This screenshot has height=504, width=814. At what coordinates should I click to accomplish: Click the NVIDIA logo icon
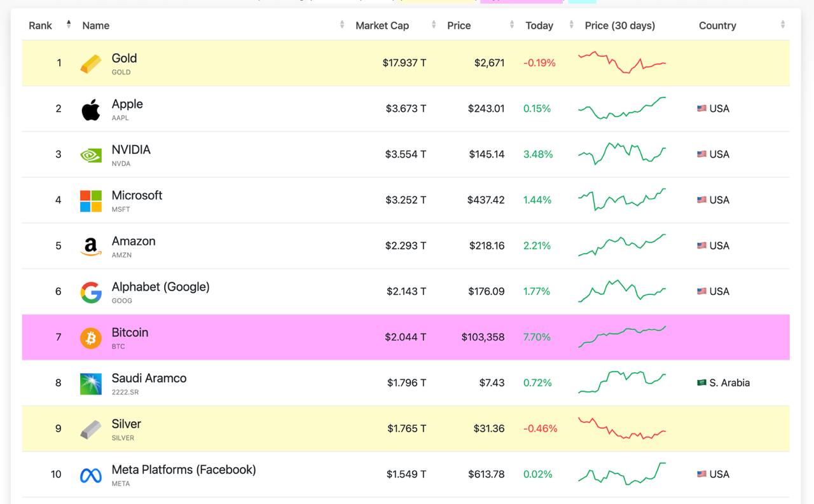[x=91, y=154]
